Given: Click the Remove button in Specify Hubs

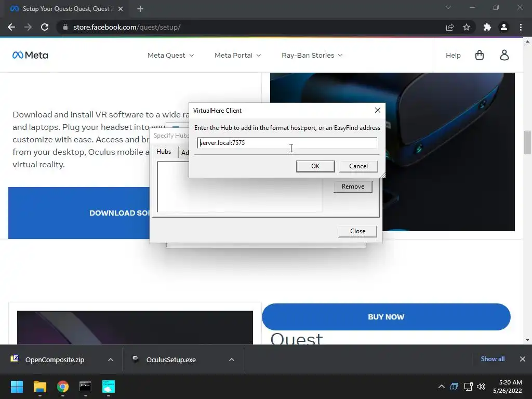Looking at the screenshot, I should click(x=353, y=187).
